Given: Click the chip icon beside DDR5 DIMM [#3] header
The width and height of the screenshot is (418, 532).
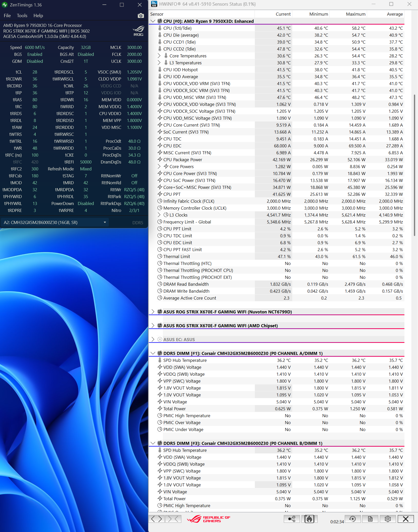Looking at the screenshot, I should pyautogui.click(x=160, y=443).
